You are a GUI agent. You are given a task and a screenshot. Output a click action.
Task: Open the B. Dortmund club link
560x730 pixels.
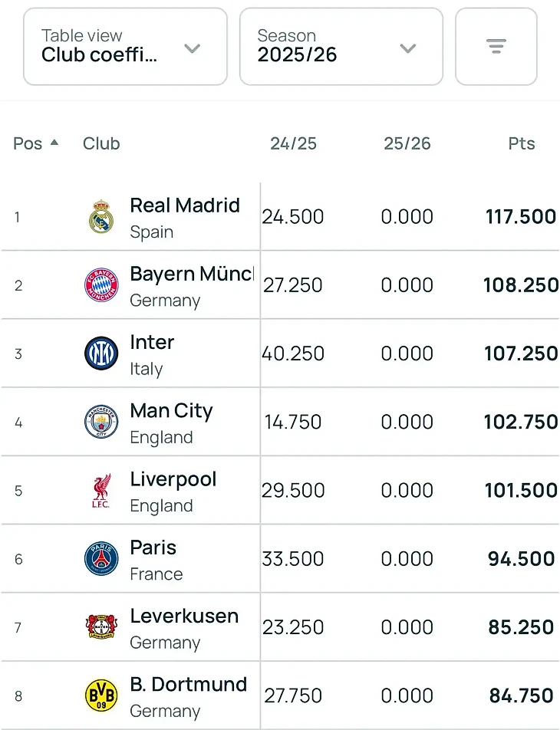(x=189, y=684)
